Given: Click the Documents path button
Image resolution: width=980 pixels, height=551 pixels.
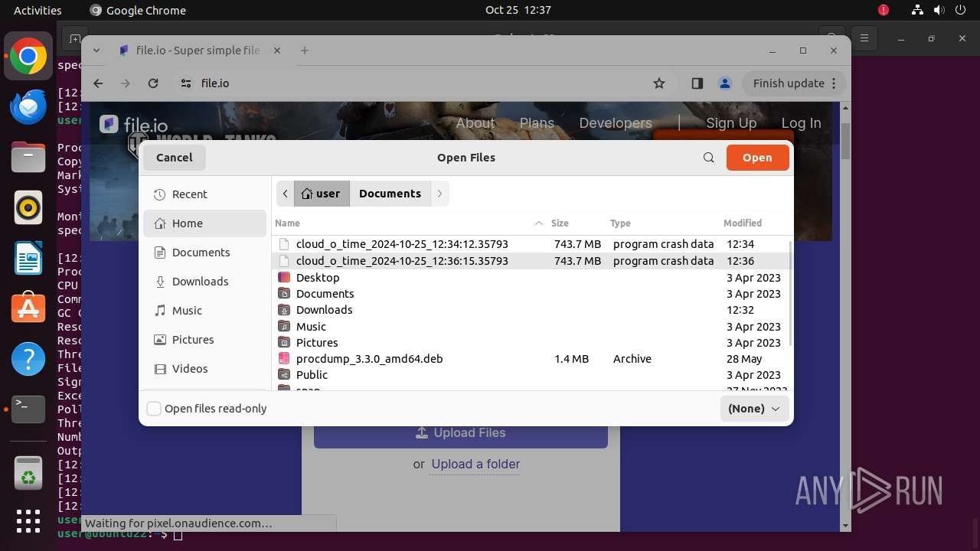Looking at the screenshot, I should coord(390,194).
